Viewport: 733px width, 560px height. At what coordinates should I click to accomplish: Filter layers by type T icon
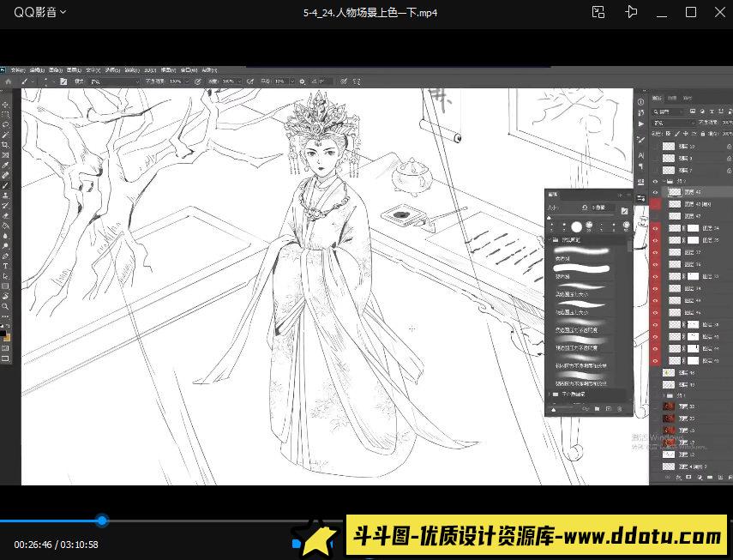tap(712, 111)
